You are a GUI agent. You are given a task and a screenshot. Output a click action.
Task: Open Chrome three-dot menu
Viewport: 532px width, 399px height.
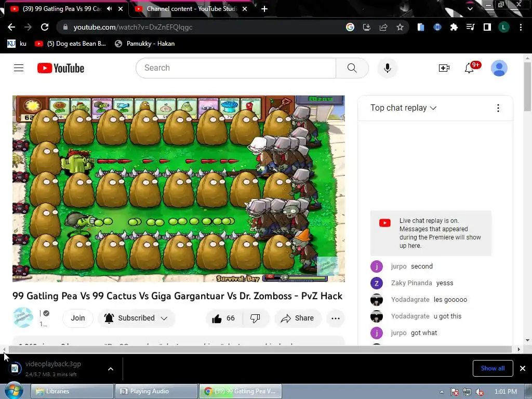[521, 27]
